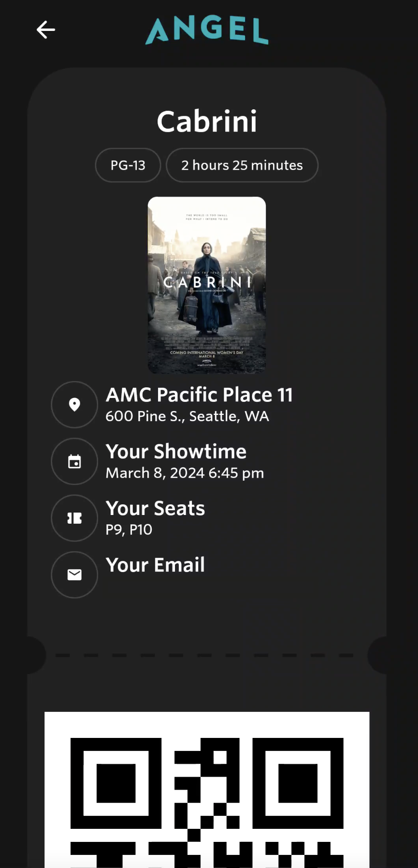418x868 pixels.
Task: Select the March 8, 2024 6:45 pm showtime
Action: 185,473
